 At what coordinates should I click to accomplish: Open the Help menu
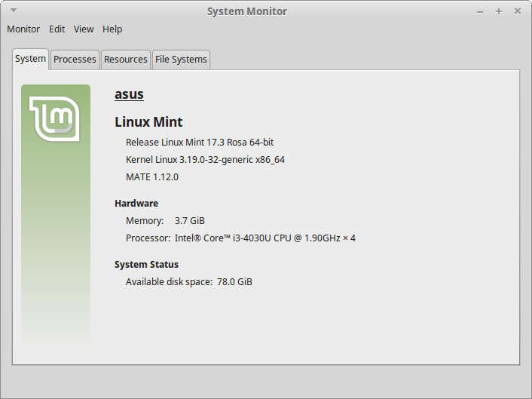[112, 29]
